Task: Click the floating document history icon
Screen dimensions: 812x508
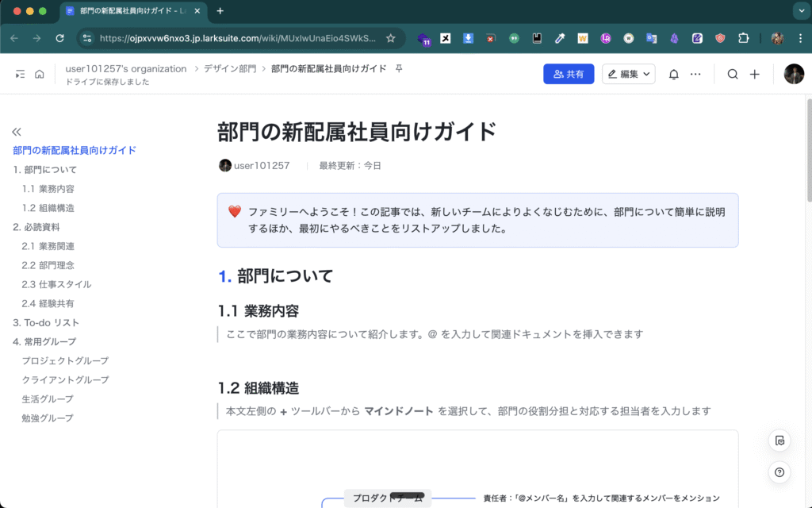Action: 779,441
